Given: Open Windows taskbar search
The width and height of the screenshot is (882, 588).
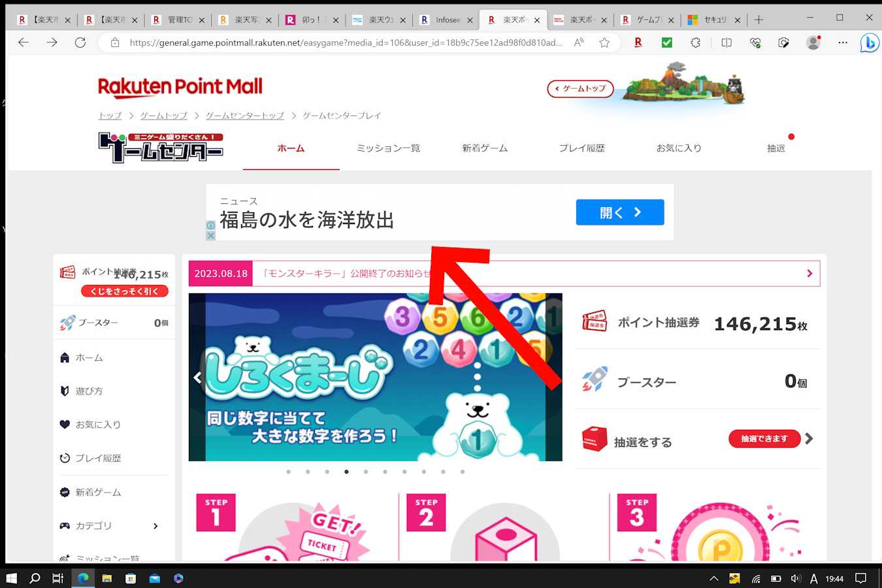Looking at the screenshot, I should click(35, 578).
